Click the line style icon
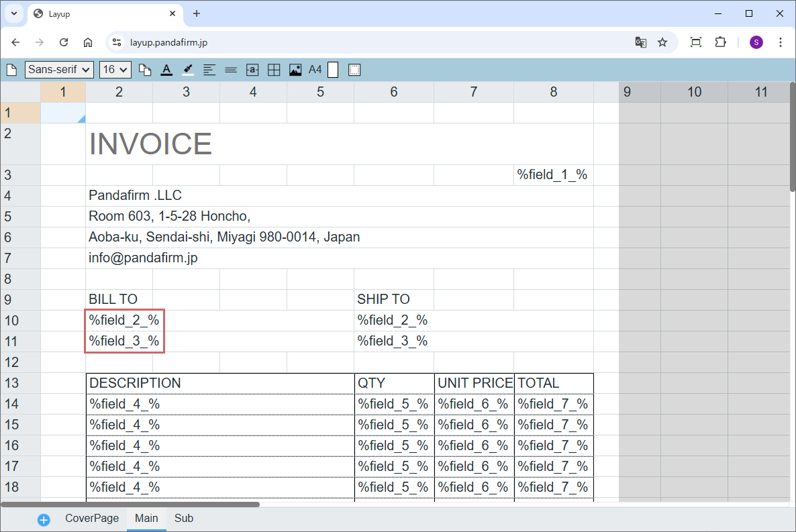 [231, 70]
